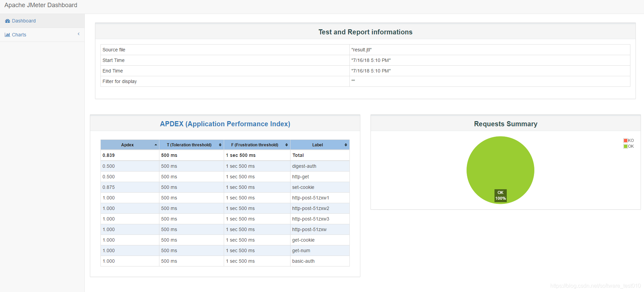This screenshot has height=292, width=644.
Task: Click the Source file row label
Action: coord(114,50)
